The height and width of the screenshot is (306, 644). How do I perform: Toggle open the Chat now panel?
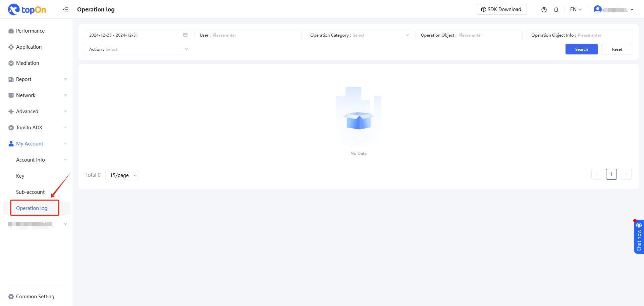[639, 237]
